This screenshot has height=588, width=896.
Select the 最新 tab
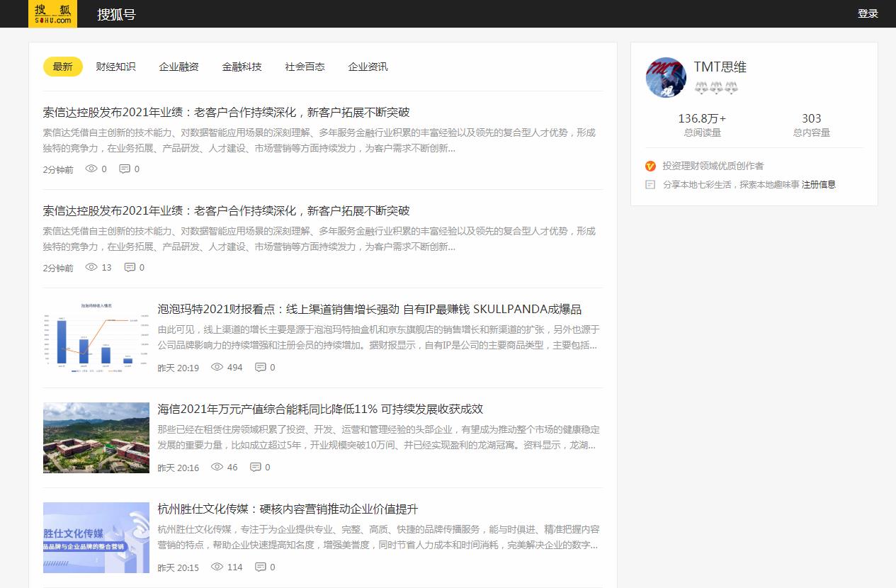pos(63,67)
